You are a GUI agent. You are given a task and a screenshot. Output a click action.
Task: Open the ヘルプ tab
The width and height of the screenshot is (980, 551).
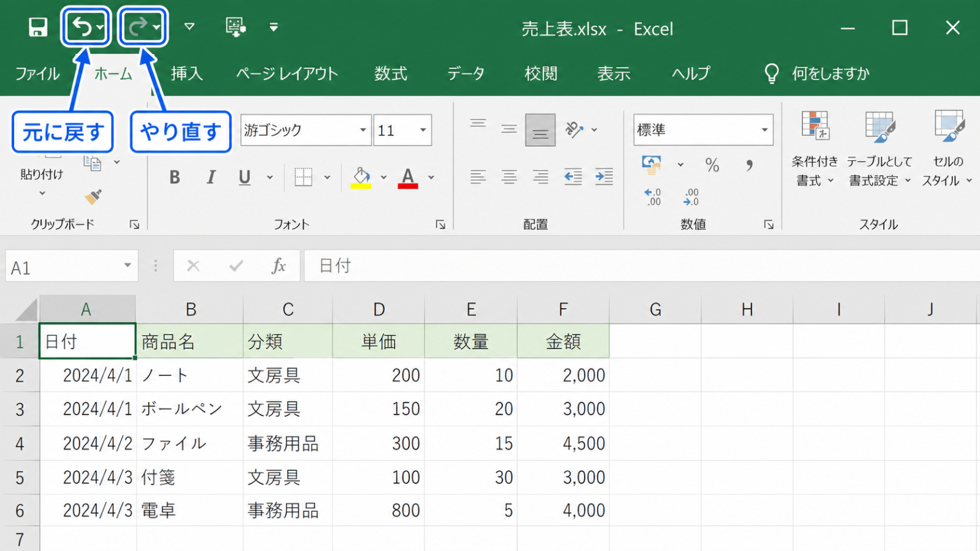(x=691, y=74)
